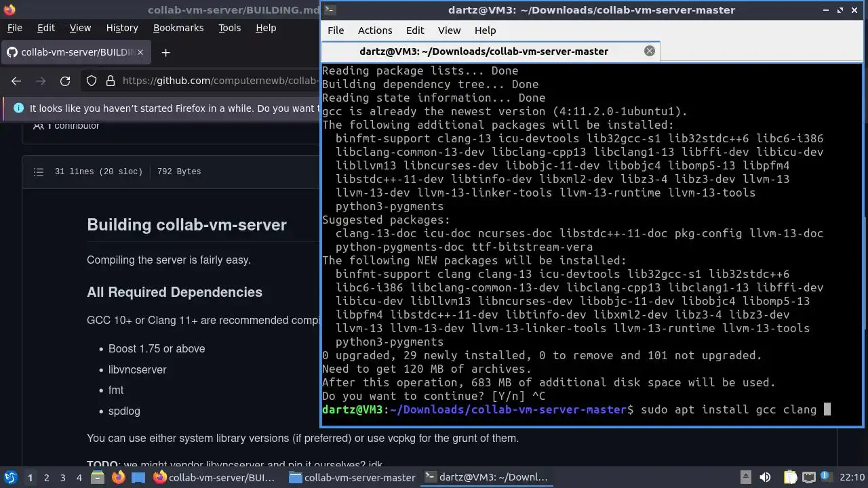Launch file manager from taskbar quicklaunch
Image resolution: width=868 pixels, height=488 pixels.
pyautogui.click(x=97, y=477)
